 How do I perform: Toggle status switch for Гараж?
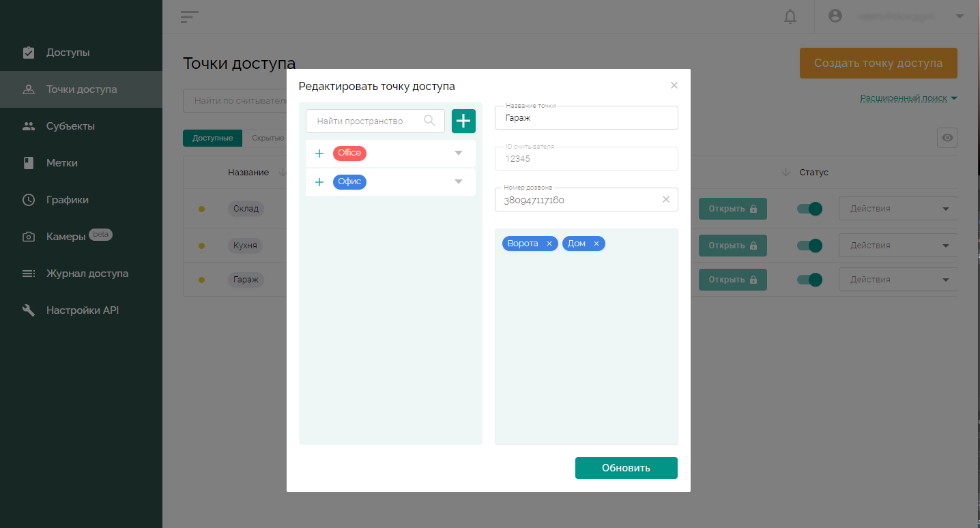pos(809,280)
